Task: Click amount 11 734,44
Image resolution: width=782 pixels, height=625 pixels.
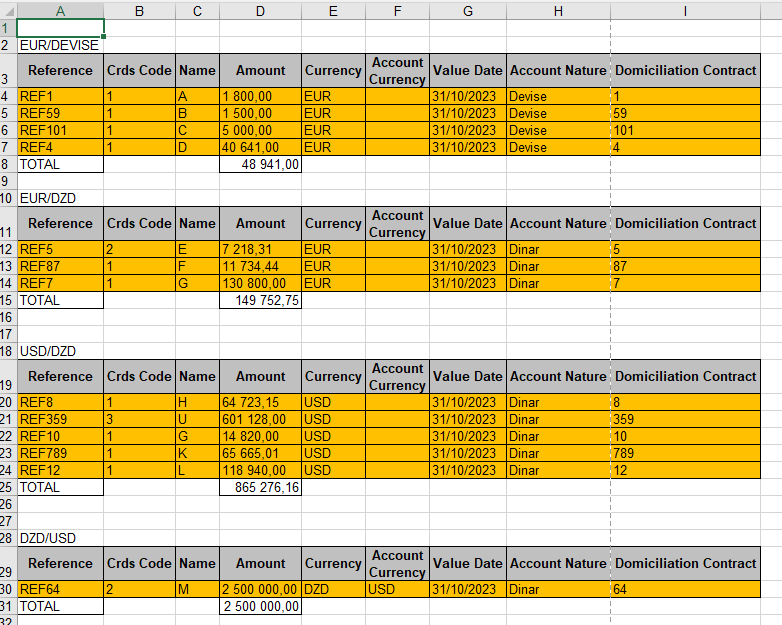Action: coord(260,266)
